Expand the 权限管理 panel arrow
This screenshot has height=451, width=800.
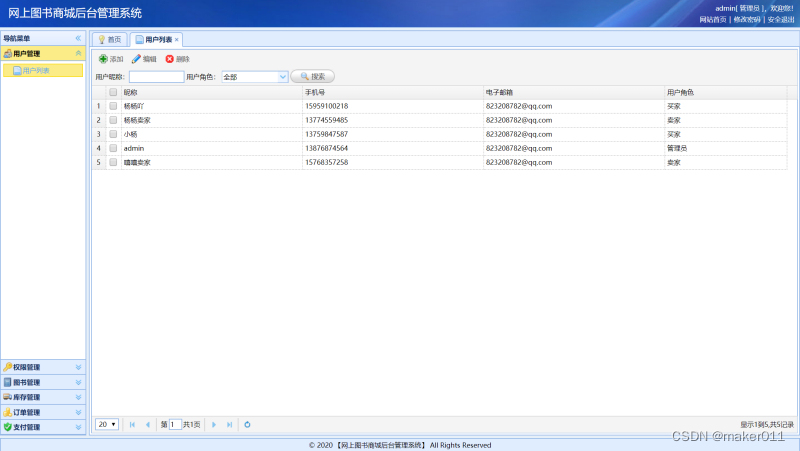78,367
